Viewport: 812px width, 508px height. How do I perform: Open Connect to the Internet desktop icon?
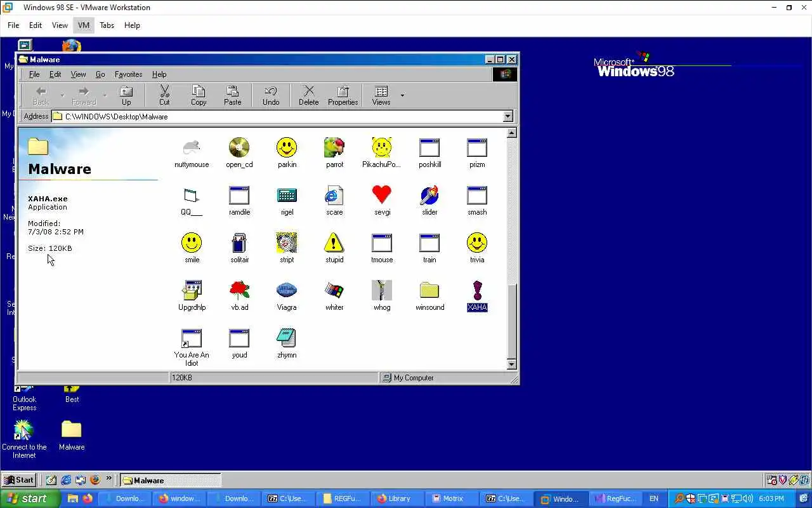[x=24, y=439]
